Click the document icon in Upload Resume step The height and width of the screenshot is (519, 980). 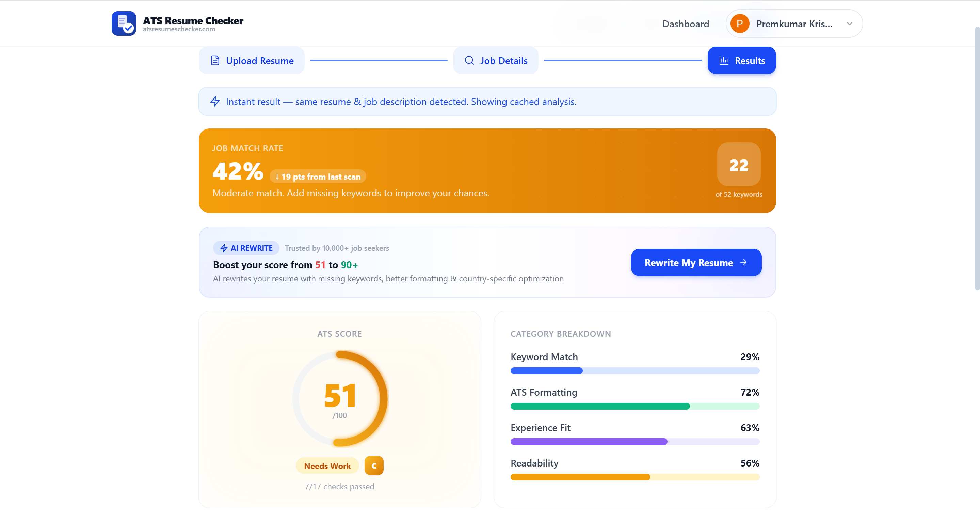(215, 61)
